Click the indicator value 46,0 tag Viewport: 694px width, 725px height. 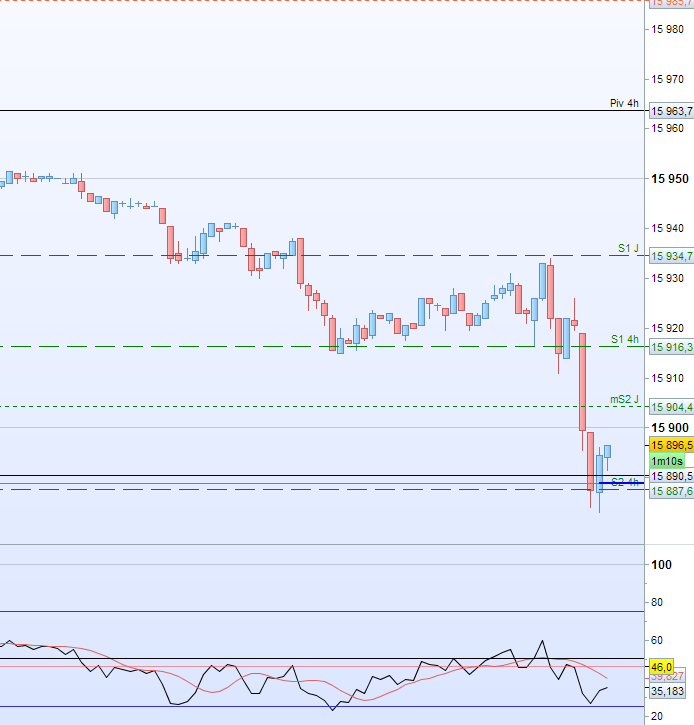click(661, 667)
